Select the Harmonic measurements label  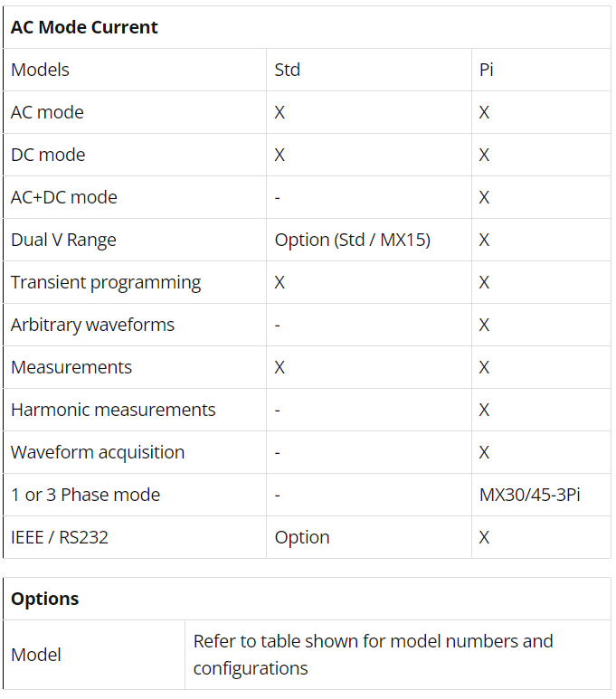point(113,411)
